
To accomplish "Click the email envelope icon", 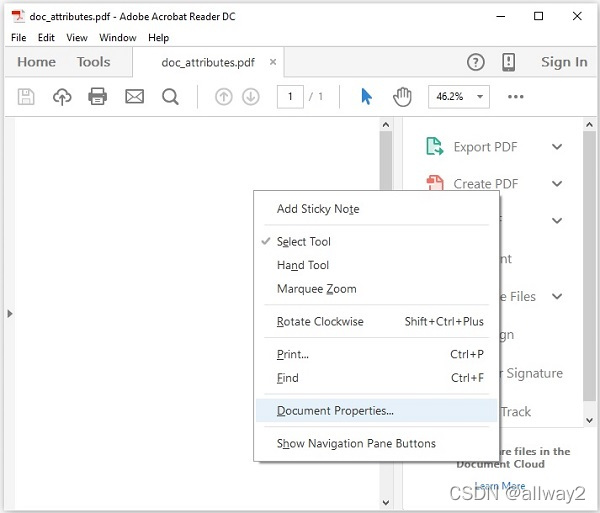I will (x=134, y=96).
